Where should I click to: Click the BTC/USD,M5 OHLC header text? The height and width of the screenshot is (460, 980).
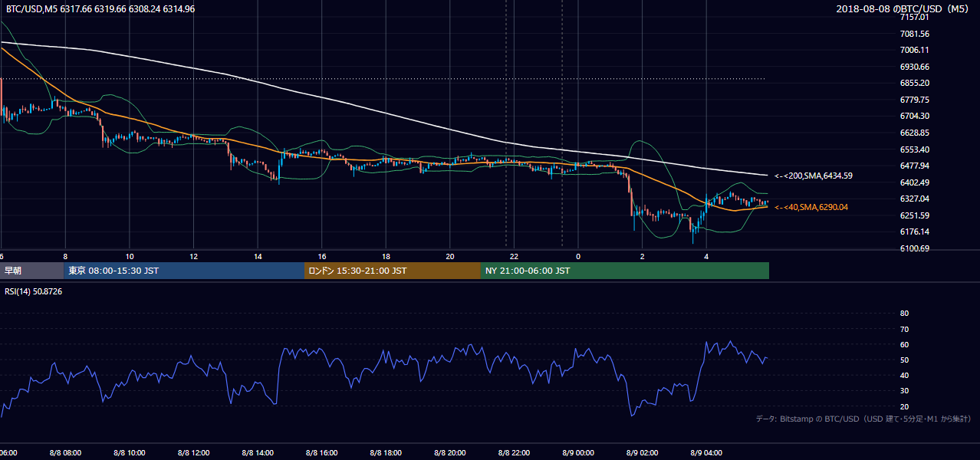[100, 9]
